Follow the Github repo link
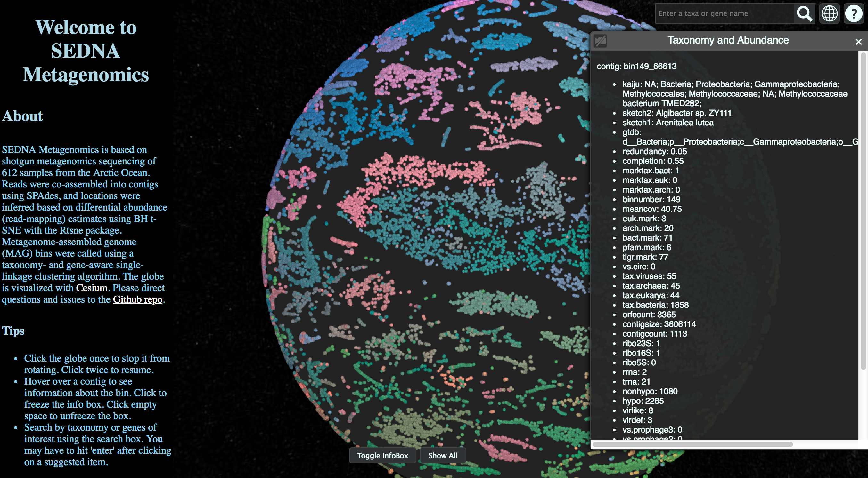Screen dimensions: 868x478 [137, 299]
